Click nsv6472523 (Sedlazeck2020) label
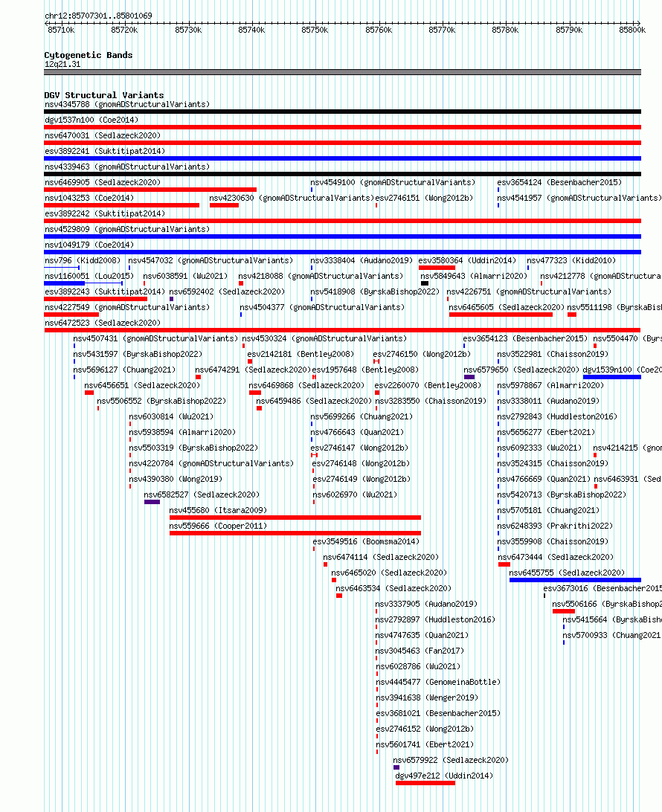Screen dimensions: 662x812 tap(103, 323)
